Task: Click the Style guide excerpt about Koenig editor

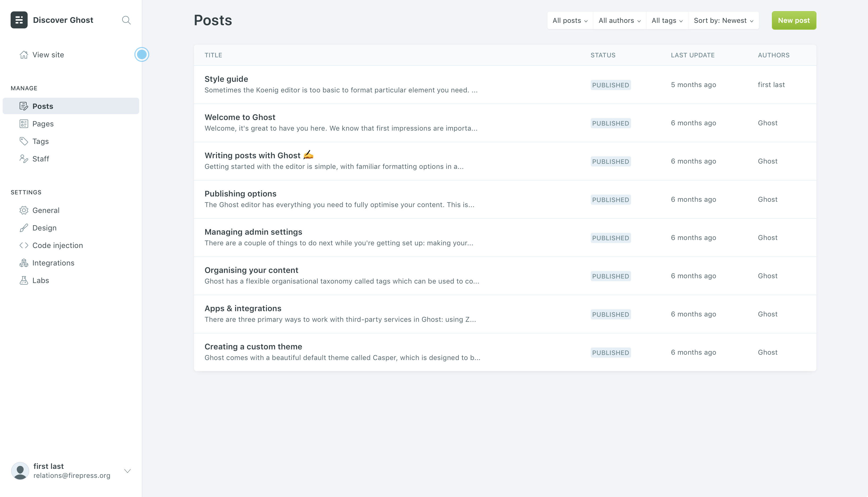Action: point(341,90)
